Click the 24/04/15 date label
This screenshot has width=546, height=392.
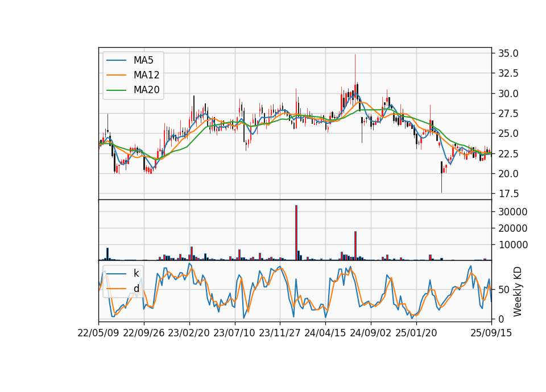point(325,333)
